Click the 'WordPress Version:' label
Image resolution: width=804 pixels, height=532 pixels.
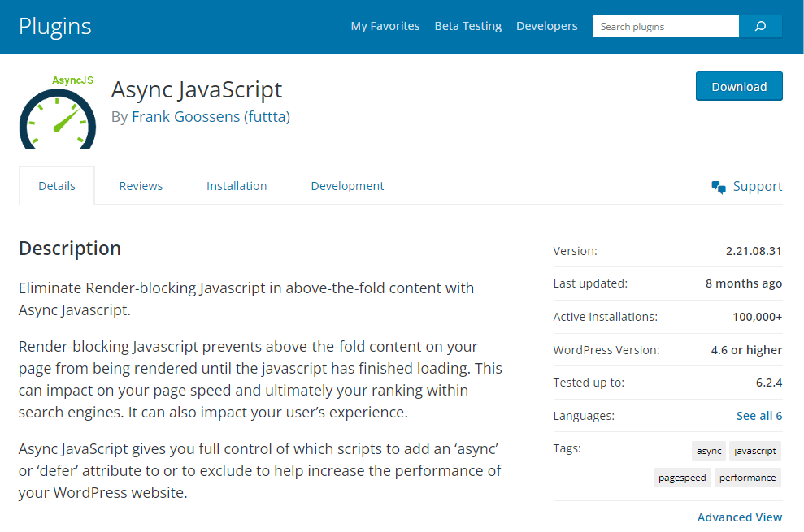(606, 350)
